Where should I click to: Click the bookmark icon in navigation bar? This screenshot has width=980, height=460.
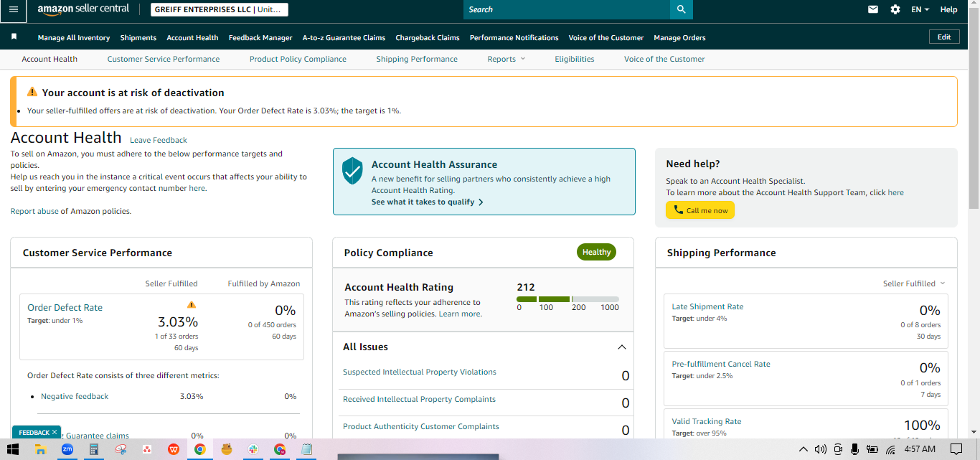[14, 37]
